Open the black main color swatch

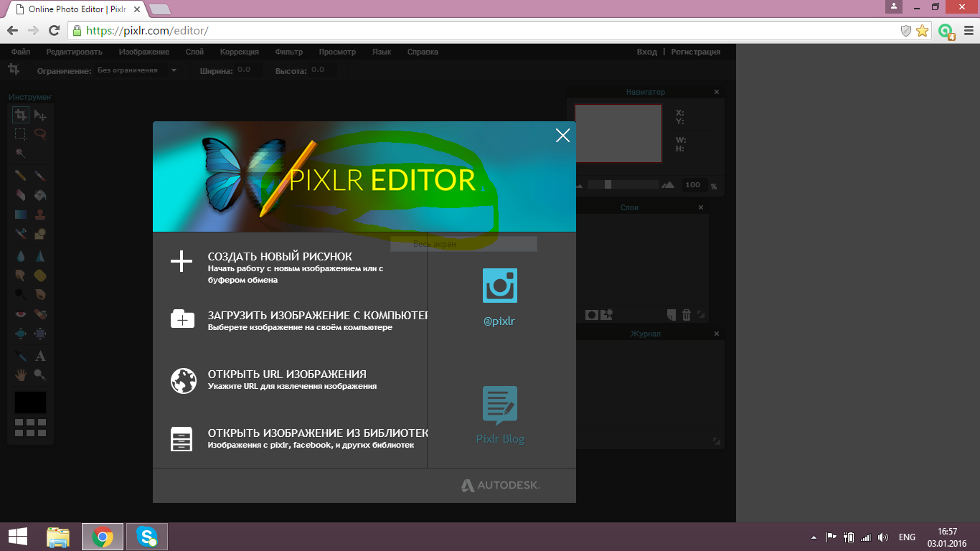(30, 402)
